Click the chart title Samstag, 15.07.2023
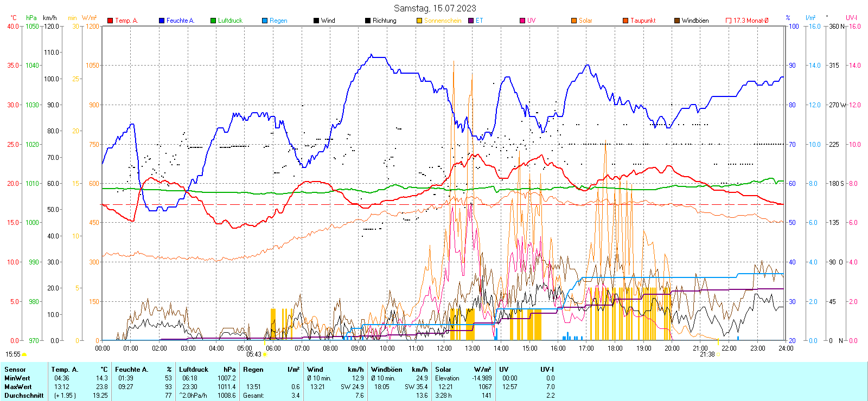This screenshot has height=401, width=868. coord(435,8)
